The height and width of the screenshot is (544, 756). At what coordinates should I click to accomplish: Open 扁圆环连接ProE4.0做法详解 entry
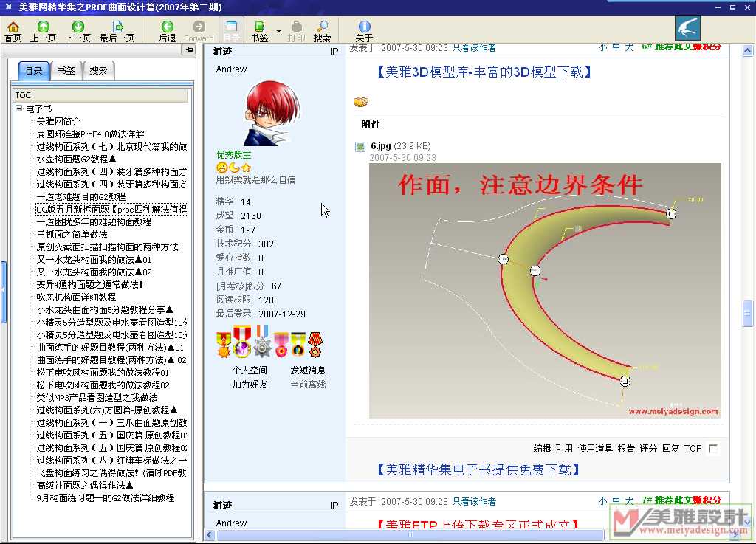[x=90, y=134]
